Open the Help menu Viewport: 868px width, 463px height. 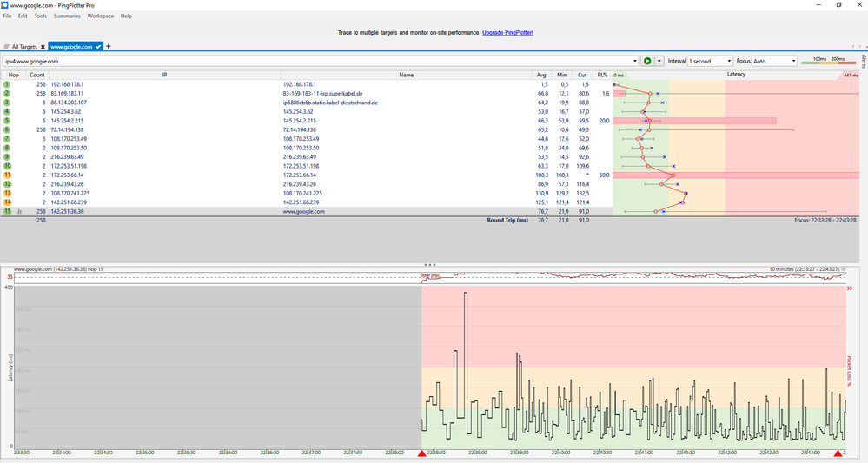point(126,16)
